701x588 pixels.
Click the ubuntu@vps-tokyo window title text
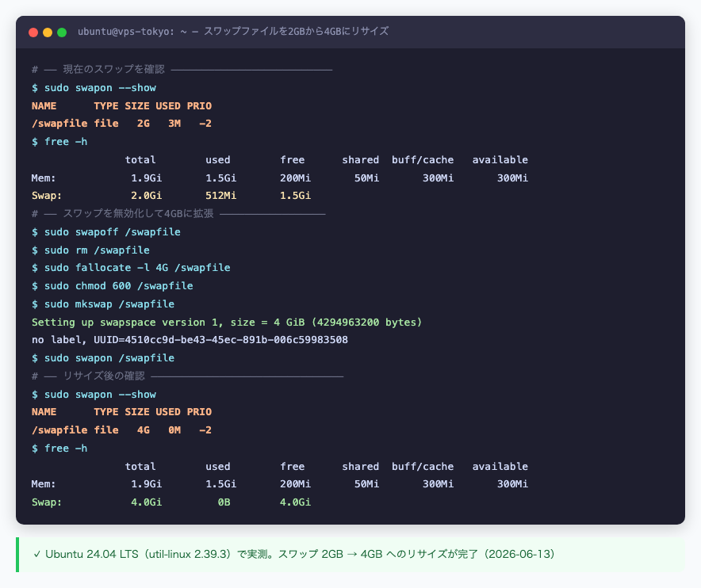pyautogui.click(x=233, y=32)
